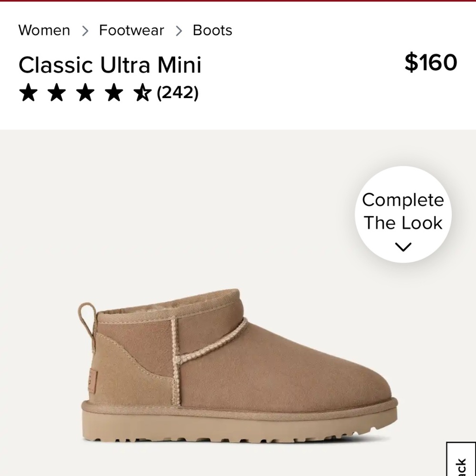The width and height of the screenshot is (476, 476).
Task: Click the chevron inside Complete The Look circle
Action: (403, 246)
